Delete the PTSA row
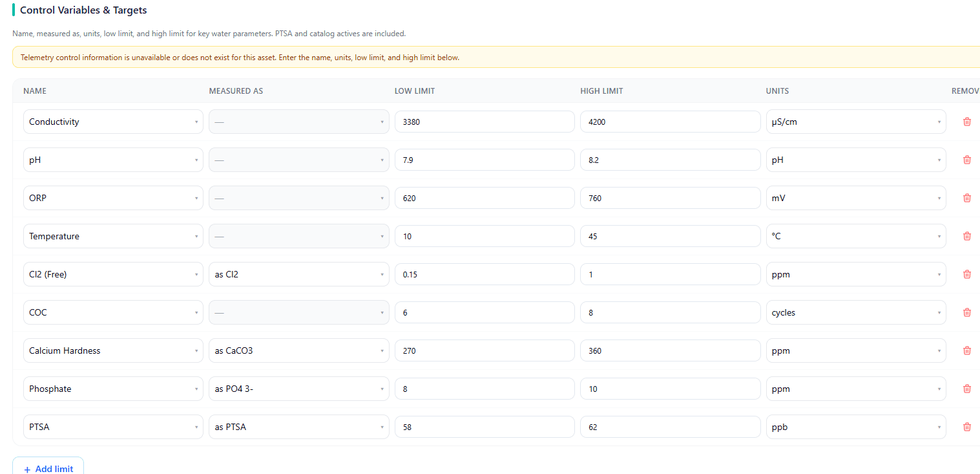 point(966,427)
